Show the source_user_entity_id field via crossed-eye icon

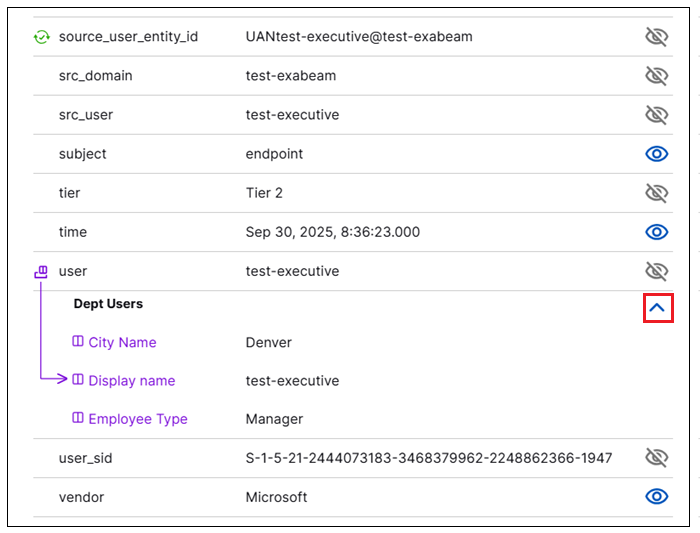point(656,37)
